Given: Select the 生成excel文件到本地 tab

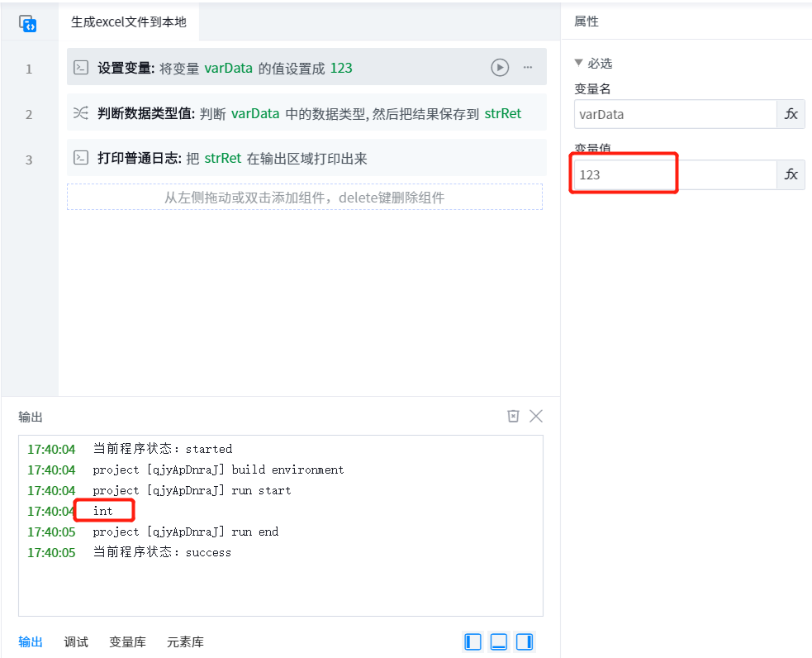Looking at the screenshot, I should 129,22.
